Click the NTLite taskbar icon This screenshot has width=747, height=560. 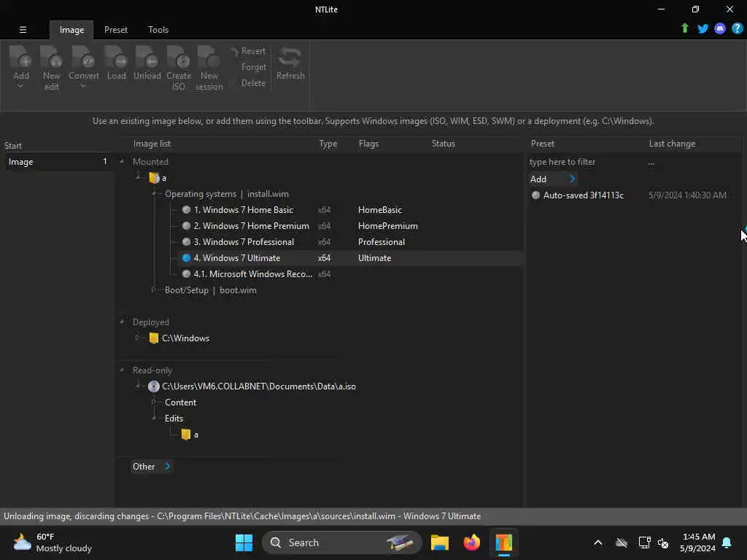[503, 542]
